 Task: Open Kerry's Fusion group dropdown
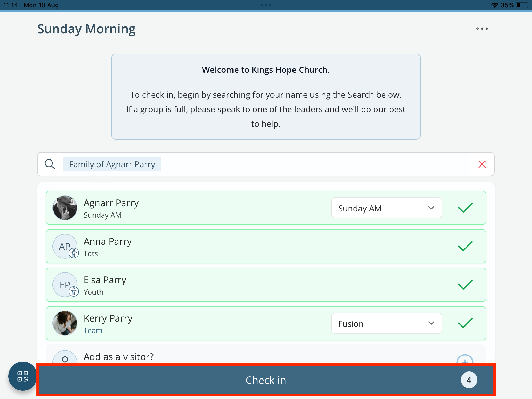387,323
